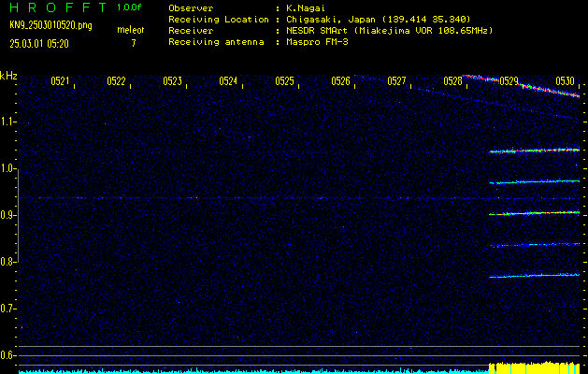Click the 0.9 kHz axis label
Screen dimensions: 588x374
point(7,215)
